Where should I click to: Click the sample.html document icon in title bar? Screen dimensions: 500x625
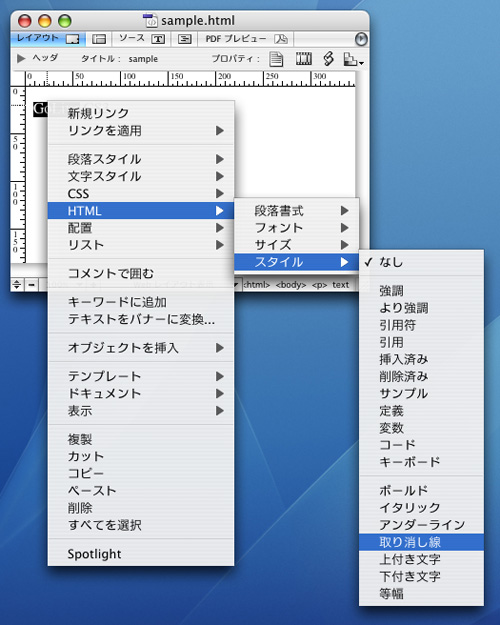point(150,20)
